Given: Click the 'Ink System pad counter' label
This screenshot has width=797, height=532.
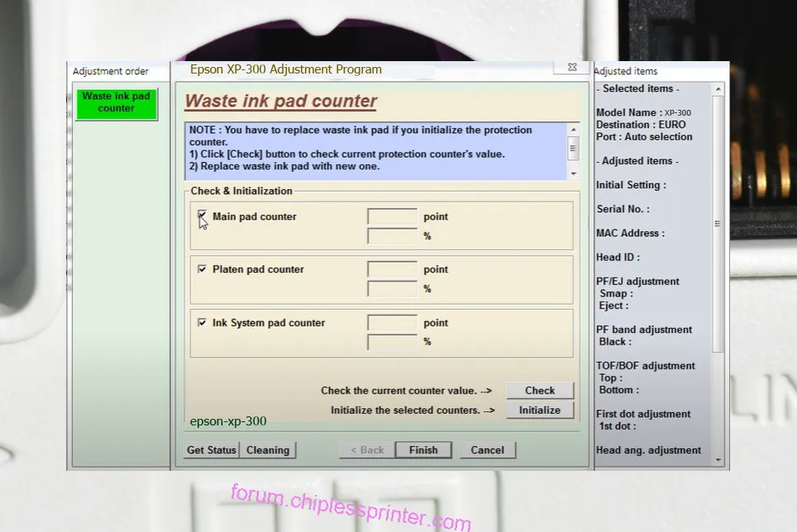Looking at the screenshot, I should [x=269, y=323].
